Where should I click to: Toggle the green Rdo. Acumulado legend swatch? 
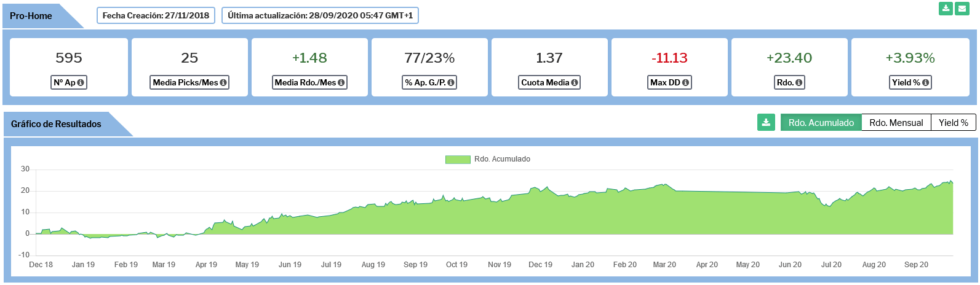[x=457, y=159]
